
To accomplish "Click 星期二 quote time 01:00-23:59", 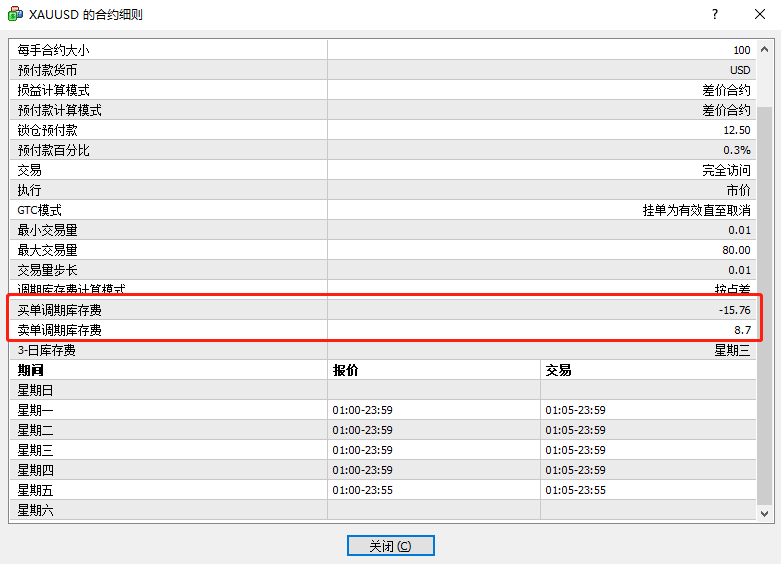I will [x=363, y=430].
